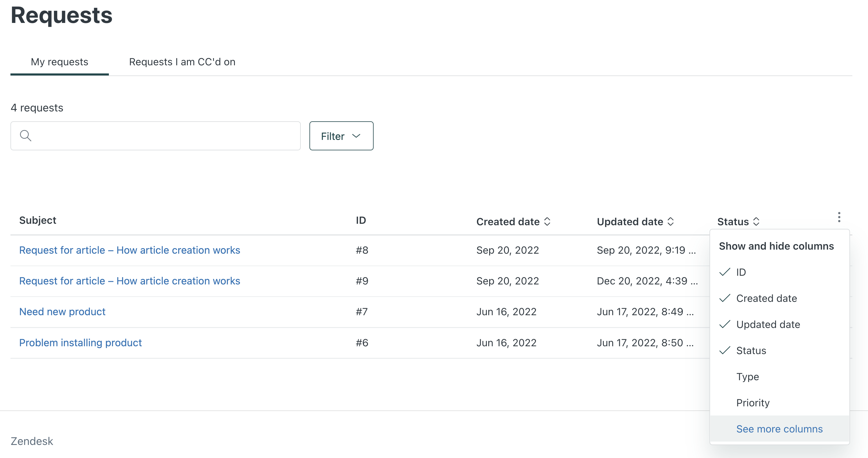Select My requests tab
The image size is (868, 458).
click(59, 62)
